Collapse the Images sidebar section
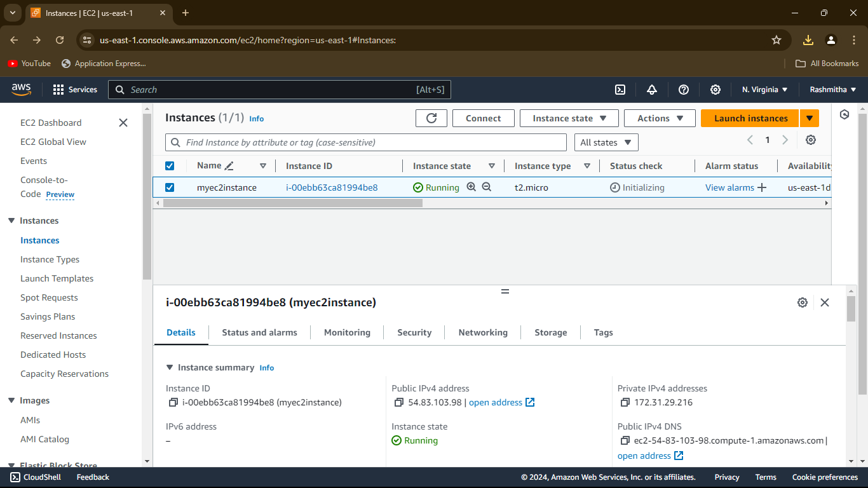The image size is (868, 488). pyautogui.click(x=11, y=400)
